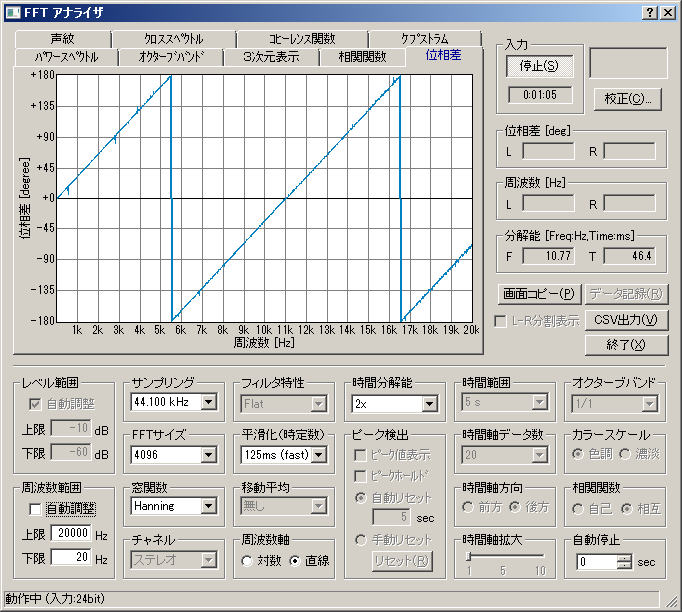Go to the 3次元表示 tab

271,57
